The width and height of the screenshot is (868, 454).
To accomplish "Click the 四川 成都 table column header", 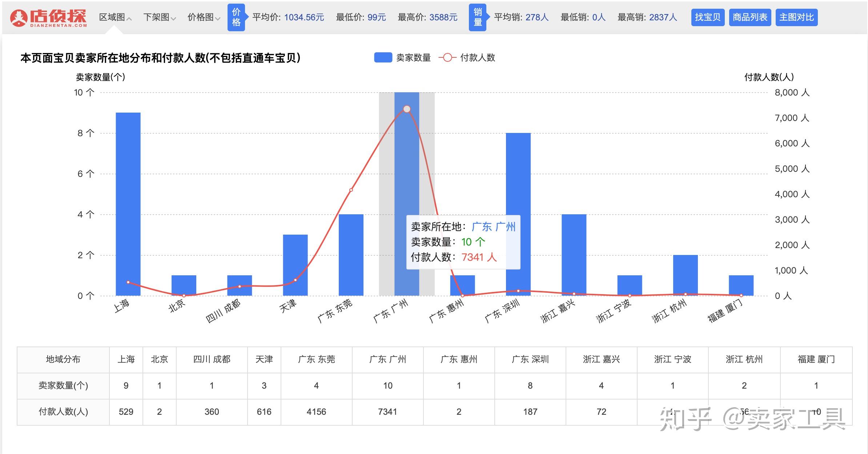I will [x=212, y=360].
